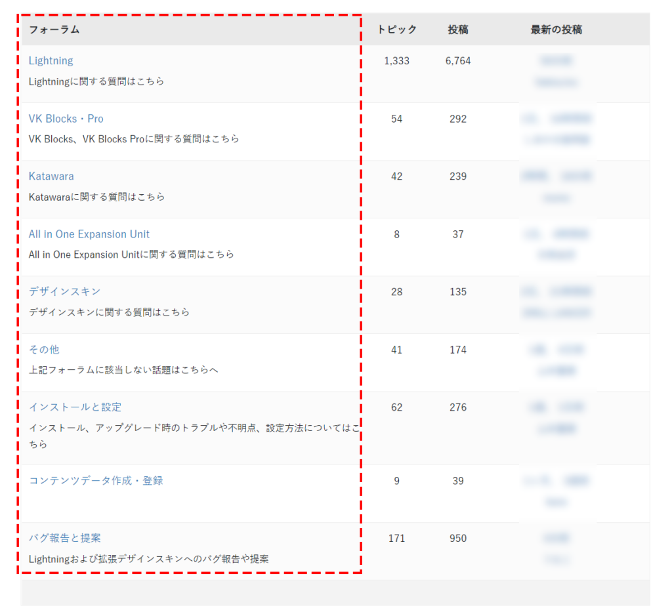Image resolution: width=672 pixels, height=616 pixels.
Task: Click the トピック column header
Action: point(396,30)
